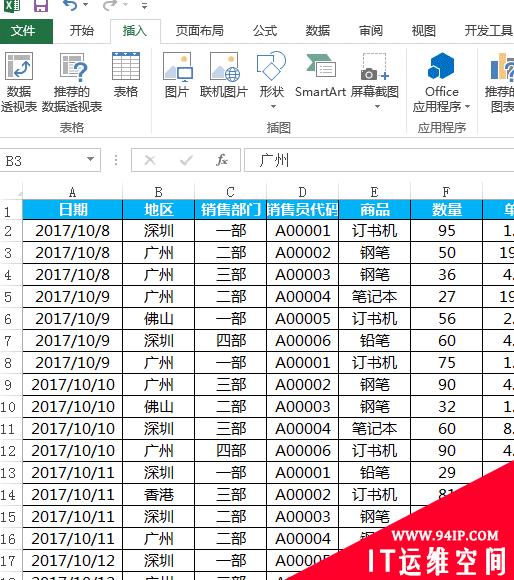Click the Save icon in quick access toolbar

point(41,6)
